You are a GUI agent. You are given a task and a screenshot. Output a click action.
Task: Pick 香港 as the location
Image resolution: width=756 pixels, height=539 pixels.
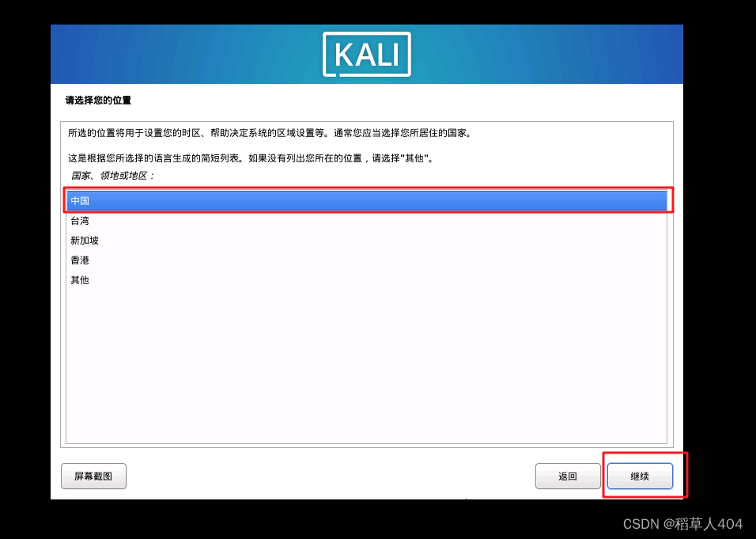coord(366,260)
